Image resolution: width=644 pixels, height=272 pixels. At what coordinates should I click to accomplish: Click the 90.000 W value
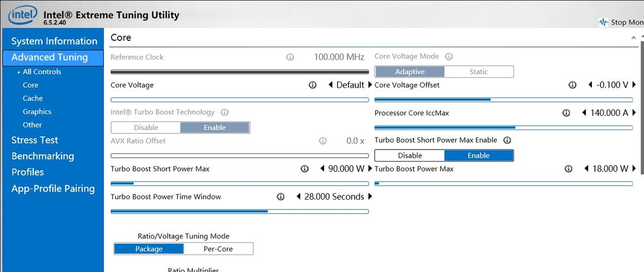tap(347, 169)
